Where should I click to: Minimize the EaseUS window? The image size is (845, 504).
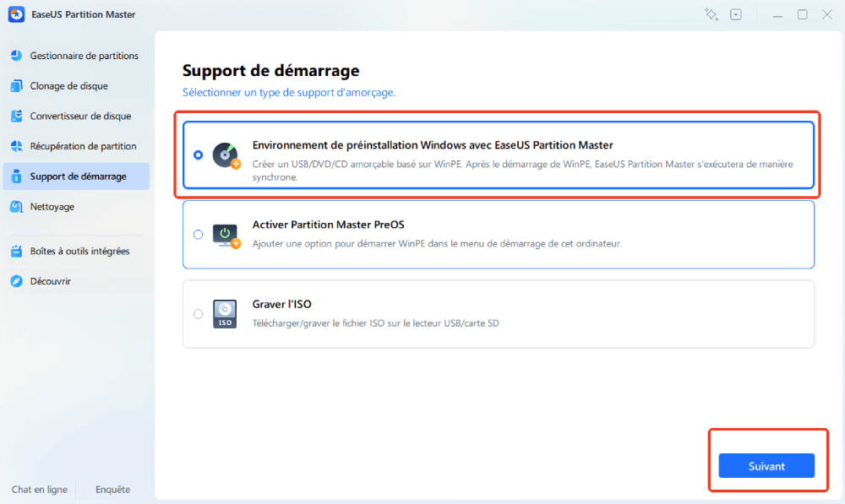point(777,15)
